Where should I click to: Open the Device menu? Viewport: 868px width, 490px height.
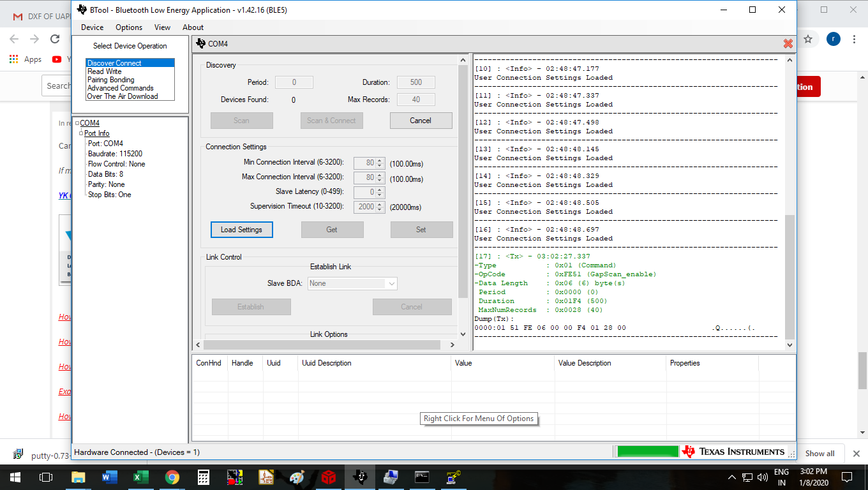[x=93, y=27]
